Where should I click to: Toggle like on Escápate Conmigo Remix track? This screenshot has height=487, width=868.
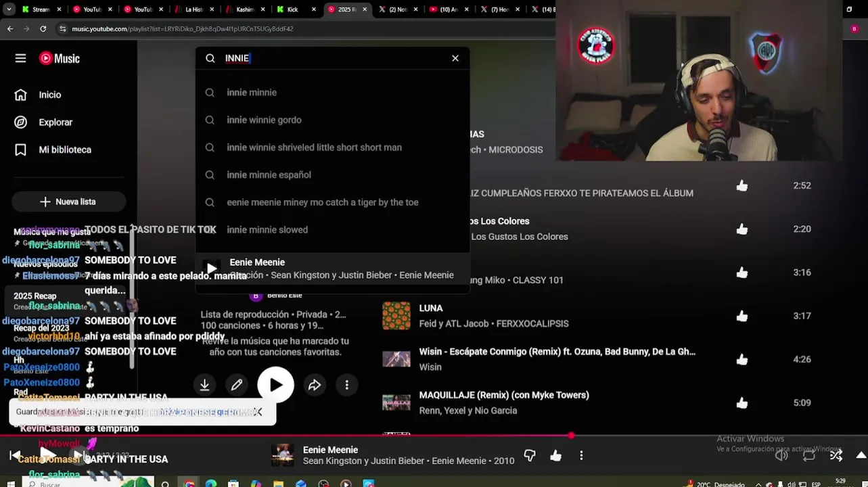click(x=742, y=359)
